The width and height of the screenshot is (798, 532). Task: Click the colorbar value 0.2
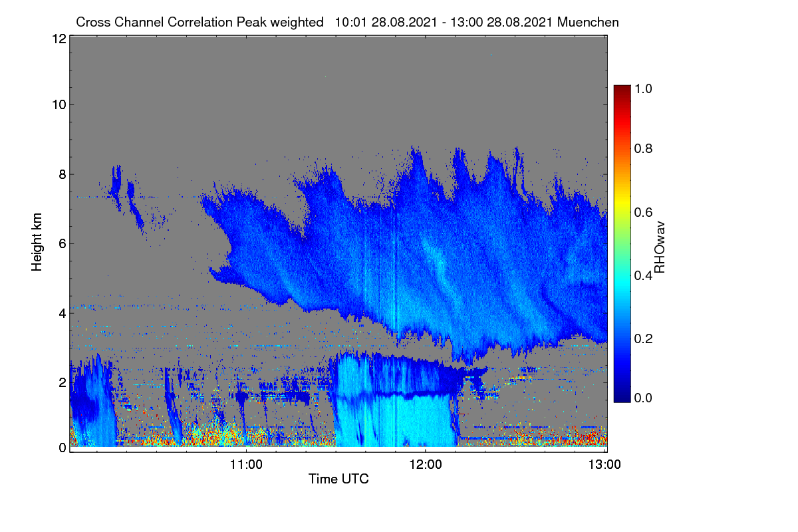[644, 338]
